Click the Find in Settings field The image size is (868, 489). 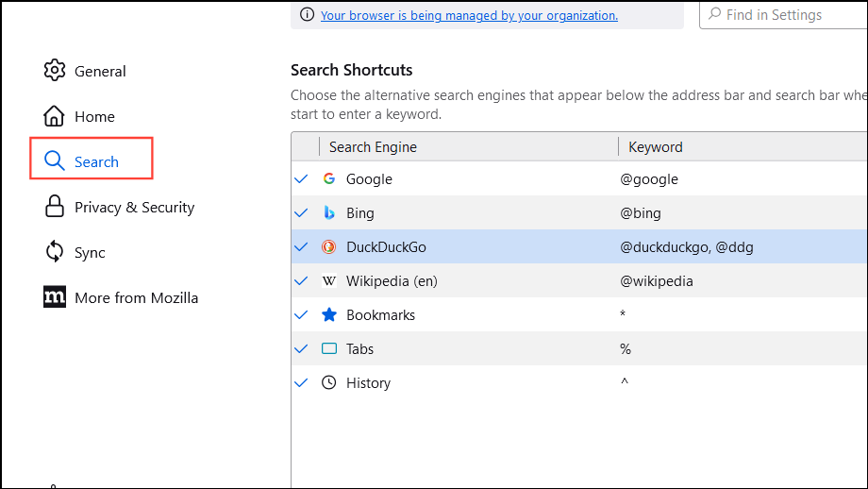pos(793,15)
